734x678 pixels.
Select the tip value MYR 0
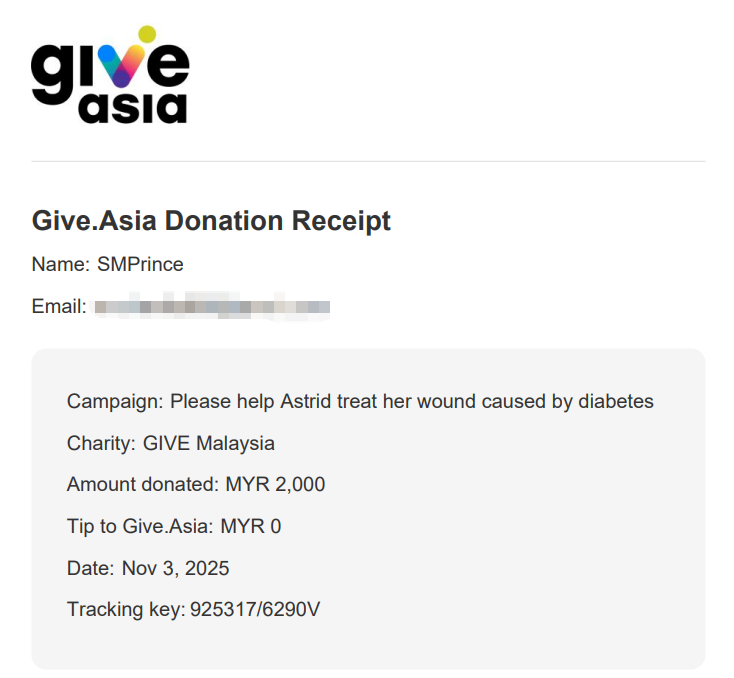point(251,526)
